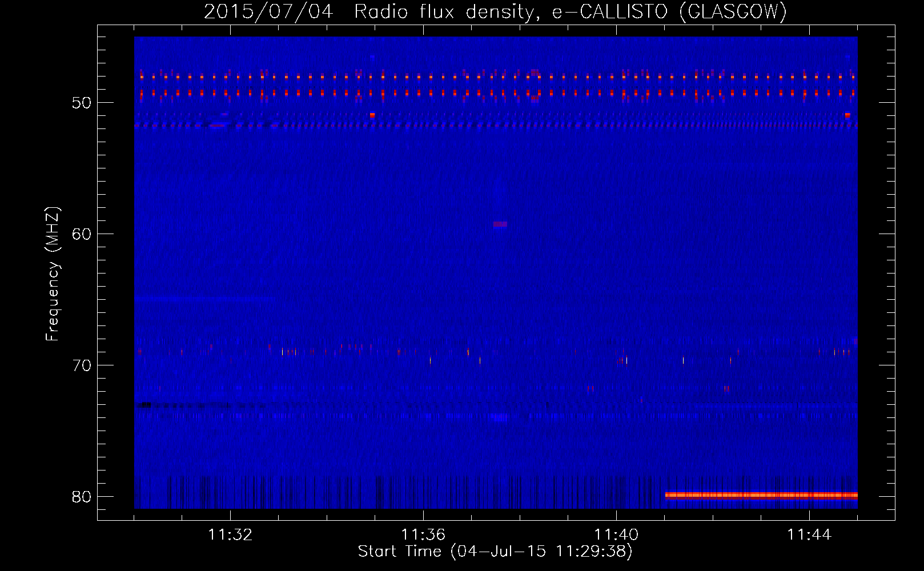This screenshot has height=571, width=924.
Task: Click the bright red-orange emission band near 80 MHz
Action: (761, 495)
